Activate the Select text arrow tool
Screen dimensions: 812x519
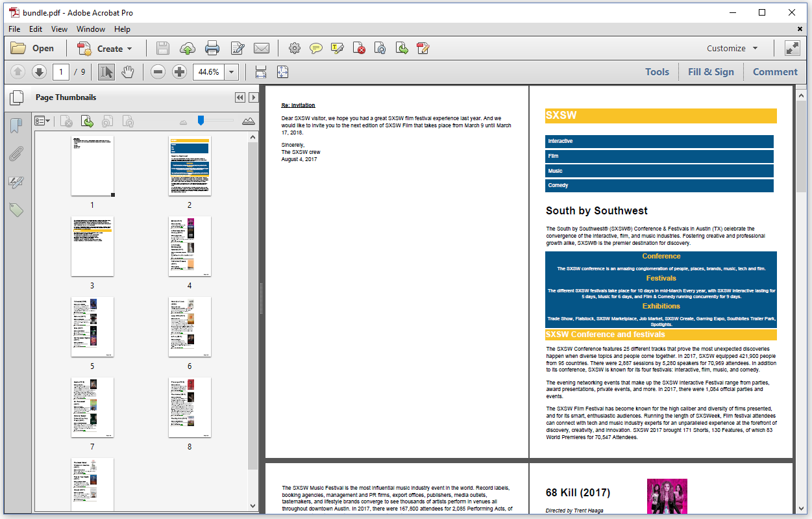[x=106, y=72]
